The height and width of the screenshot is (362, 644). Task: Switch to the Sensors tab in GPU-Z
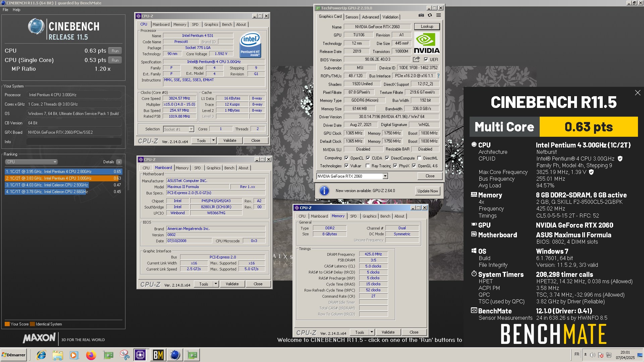click(352, 17)
